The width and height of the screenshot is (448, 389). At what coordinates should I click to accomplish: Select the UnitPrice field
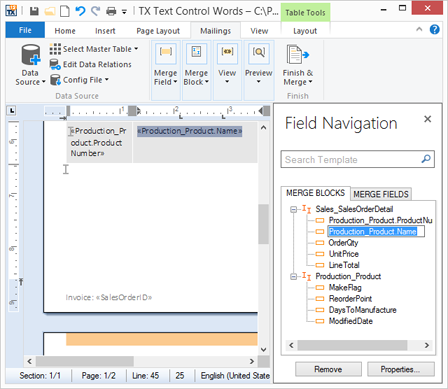click(344, 254)
